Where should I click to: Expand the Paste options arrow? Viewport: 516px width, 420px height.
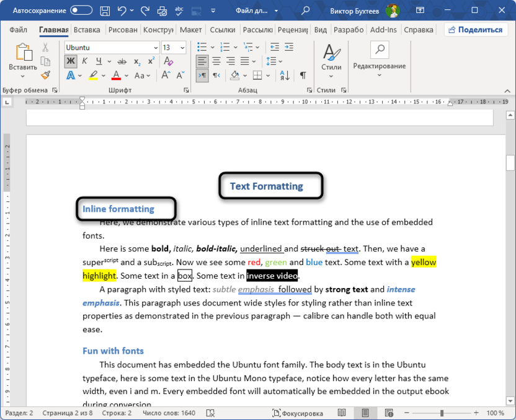pos(22,76)
